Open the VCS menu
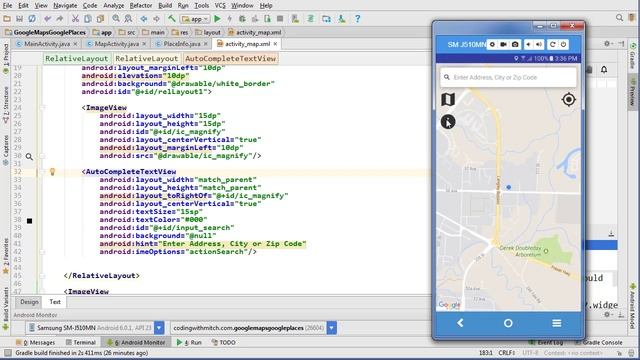640x360 pixels. click(220, 6)
